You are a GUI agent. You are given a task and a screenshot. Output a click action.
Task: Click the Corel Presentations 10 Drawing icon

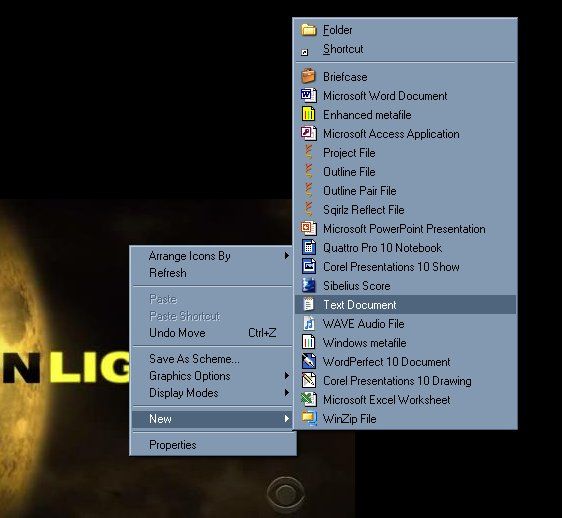(x=309, y=380)
